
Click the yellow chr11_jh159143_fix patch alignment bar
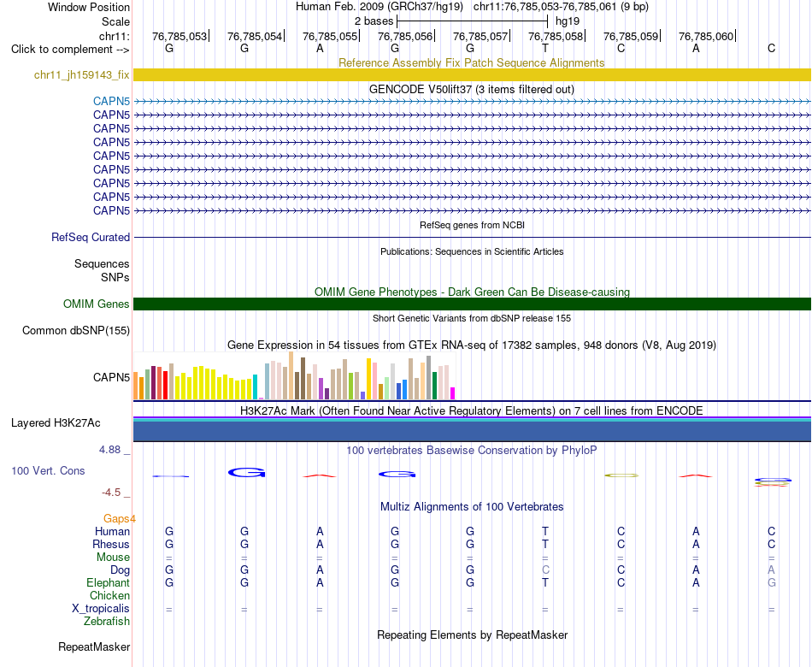472,74
